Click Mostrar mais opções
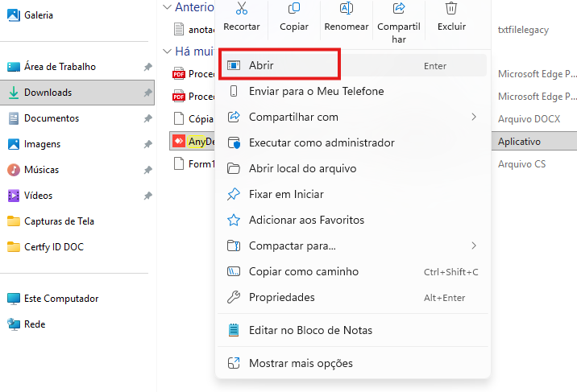The height and width of the screenshot is (392, 577). point(301,363)
